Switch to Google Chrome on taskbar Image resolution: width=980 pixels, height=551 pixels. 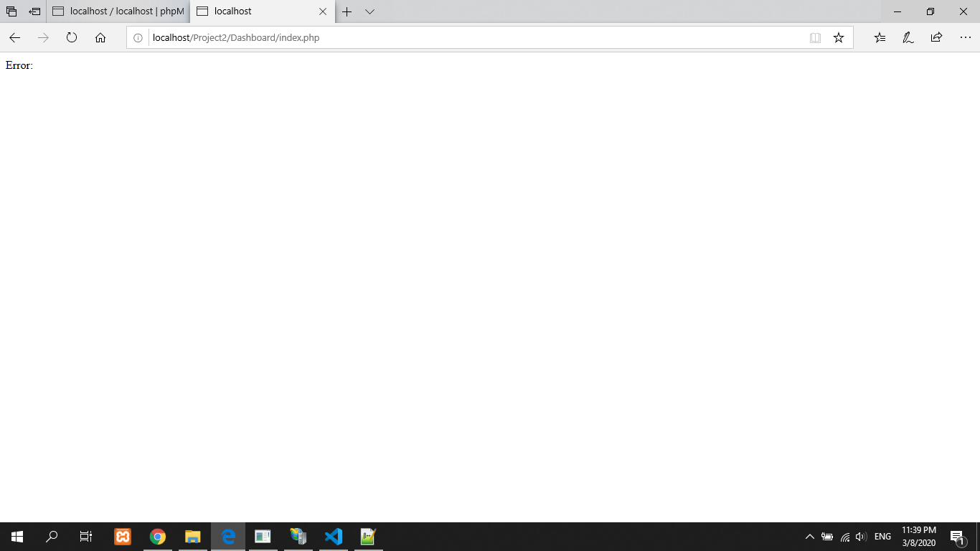tap(158, 537)
